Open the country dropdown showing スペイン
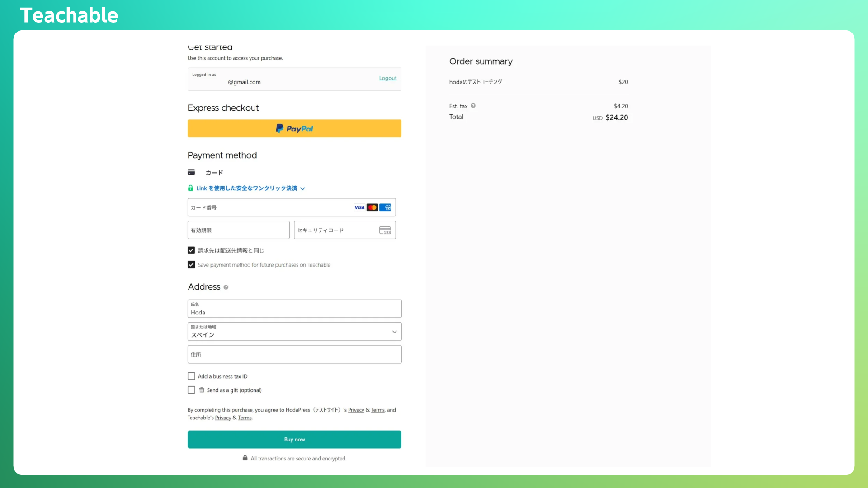Image resolution: width=868 pixels, height=488 pixels. point(294,332)
